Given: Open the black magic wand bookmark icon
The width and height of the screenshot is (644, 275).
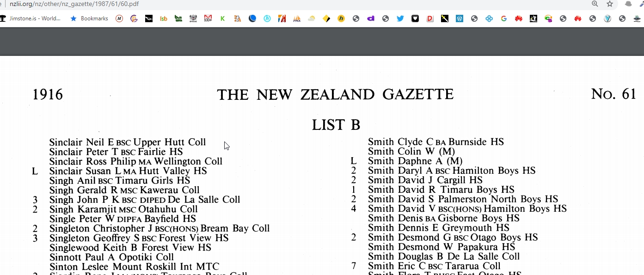Looking at the screenshot, I should [x=445, y=18].
